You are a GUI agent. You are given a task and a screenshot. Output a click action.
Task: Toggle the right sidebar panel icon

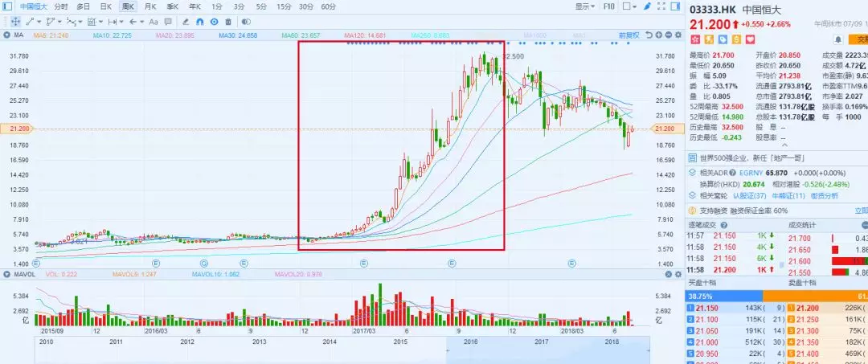click(x=675, y=6)
